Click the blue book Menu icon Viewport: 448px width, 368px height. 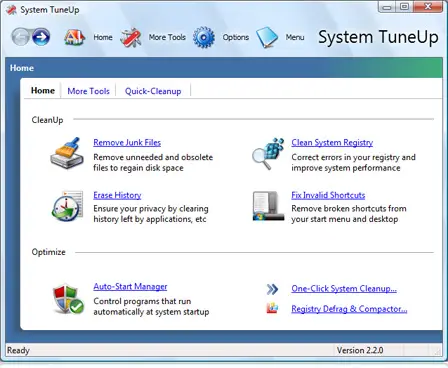point(267,37)
